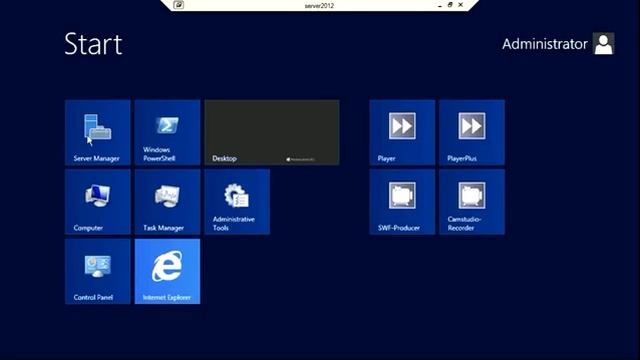
Task: Open Administrative Tools tile
Action: 237,202
